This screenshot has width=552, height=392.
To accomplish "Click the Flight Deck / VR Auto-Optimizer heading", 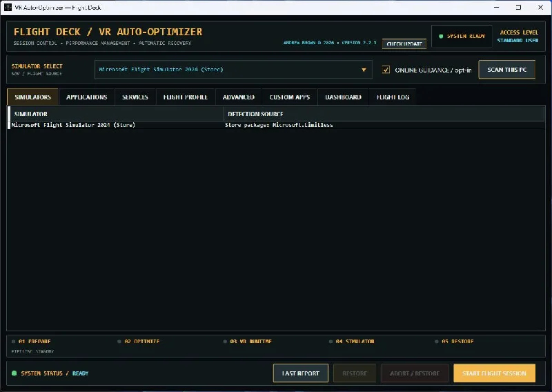I will (x=108, y=32).
